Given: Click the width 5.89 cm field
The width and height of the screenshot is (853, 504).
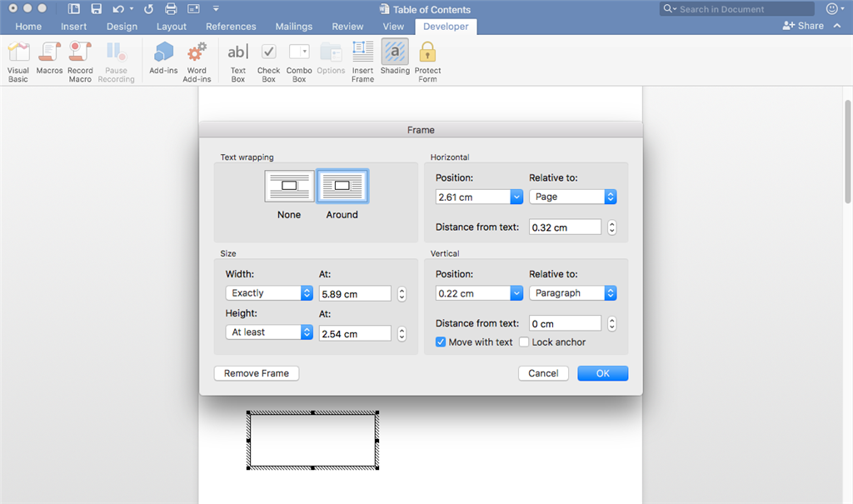Looking at the screenshot, I should pos(355,294).
